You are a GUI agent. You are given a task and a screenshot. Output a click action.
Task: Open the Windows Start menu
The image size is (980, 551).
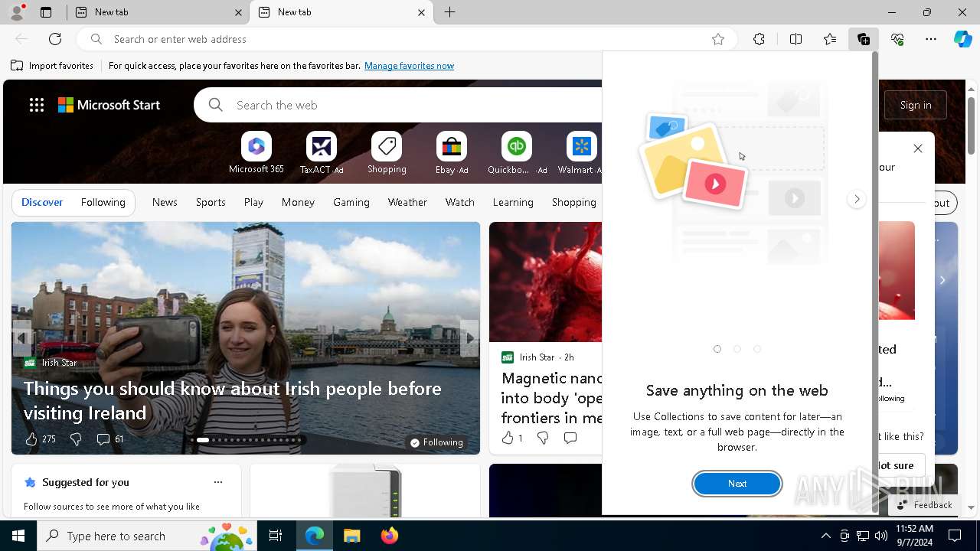click(18, 536)
